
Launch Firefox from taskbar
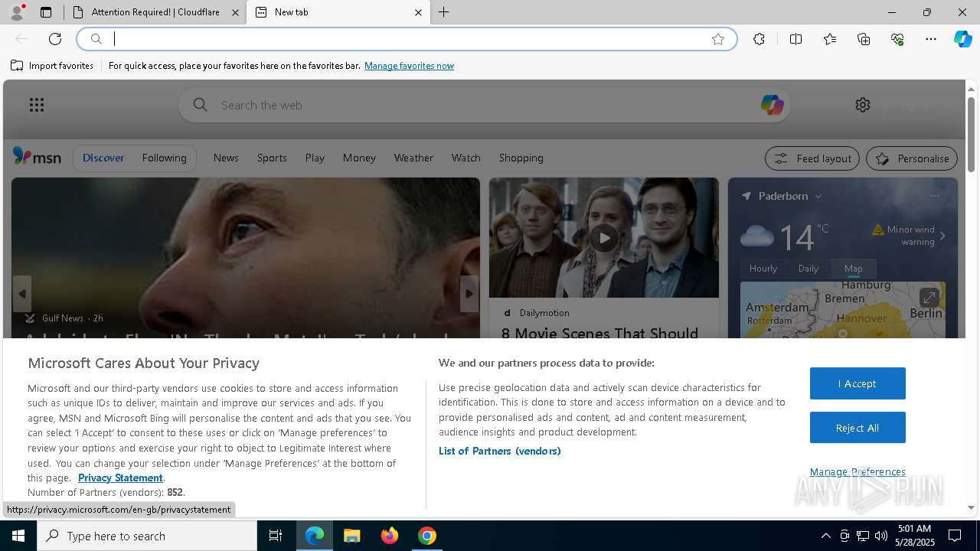(x=390, y=536)
